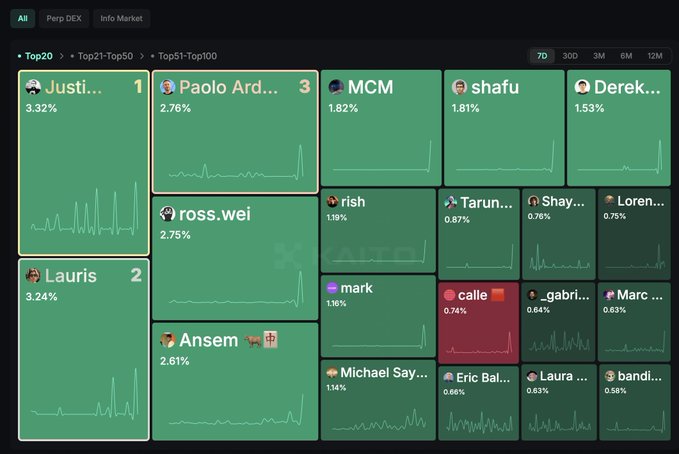The height and width of the screenshot is (454, 679).
Task: Click Loren... profile avatar
Action: coord(610,200)
